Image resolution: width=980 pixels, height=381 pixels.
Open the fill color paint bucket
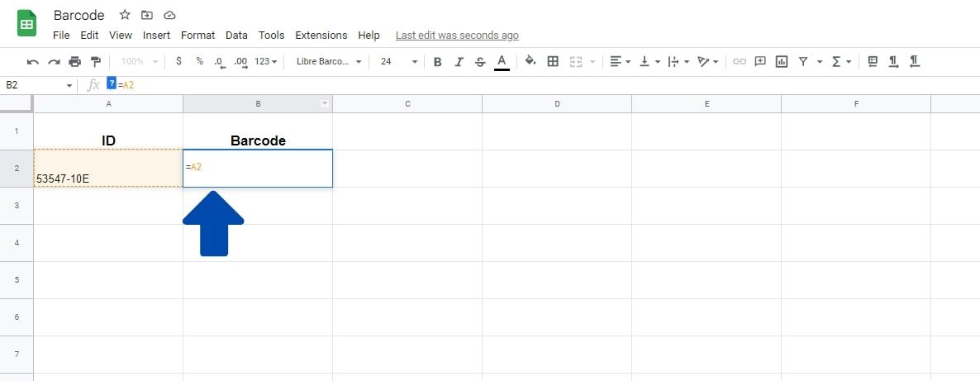[530, 60]
